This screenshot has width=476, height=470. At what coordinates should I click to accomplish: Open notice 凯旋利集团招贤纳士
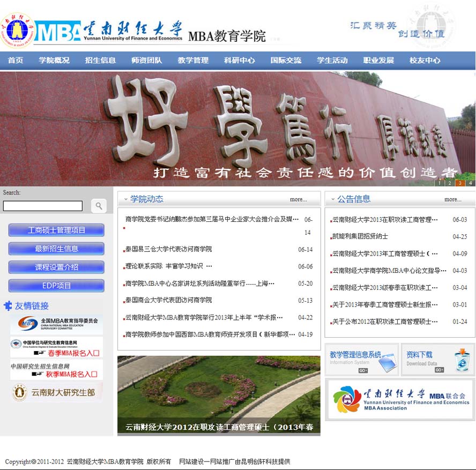pyautogui.click(x=360, y=236)
